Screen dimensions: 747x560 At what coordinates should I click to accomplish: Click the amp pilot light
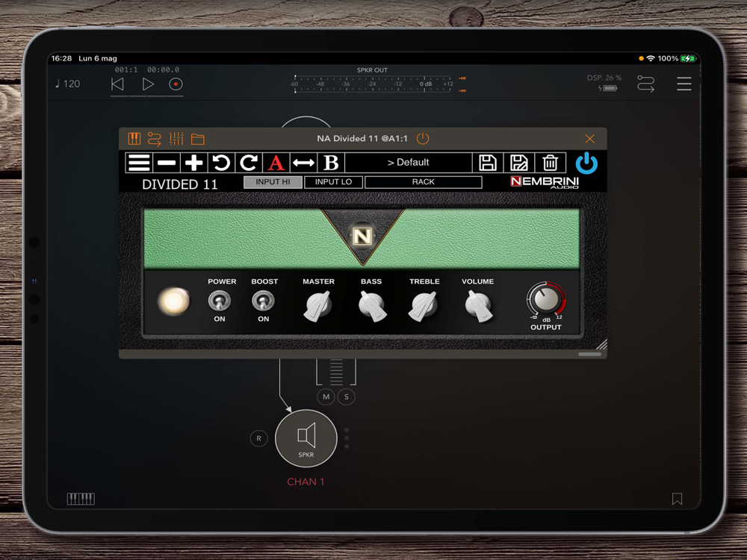[174, 301]
